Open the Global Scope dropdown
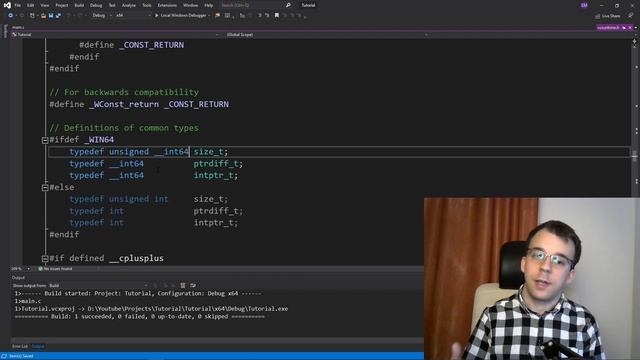The height and width of the screenshot is (360, 640). [327, 35]
